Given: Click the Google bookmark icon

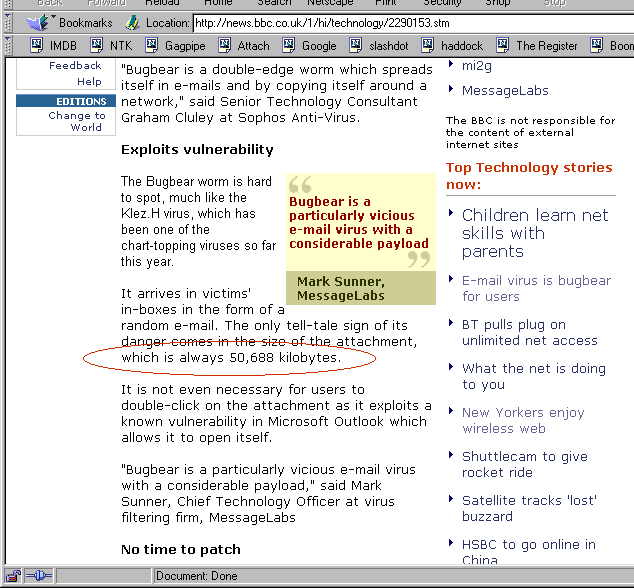Looking at the screenshot, I should point(289,45).
